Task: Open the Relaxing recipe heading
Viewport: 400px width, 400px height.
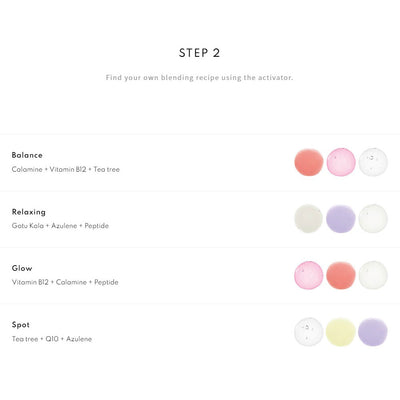Action: click(29, 212)
